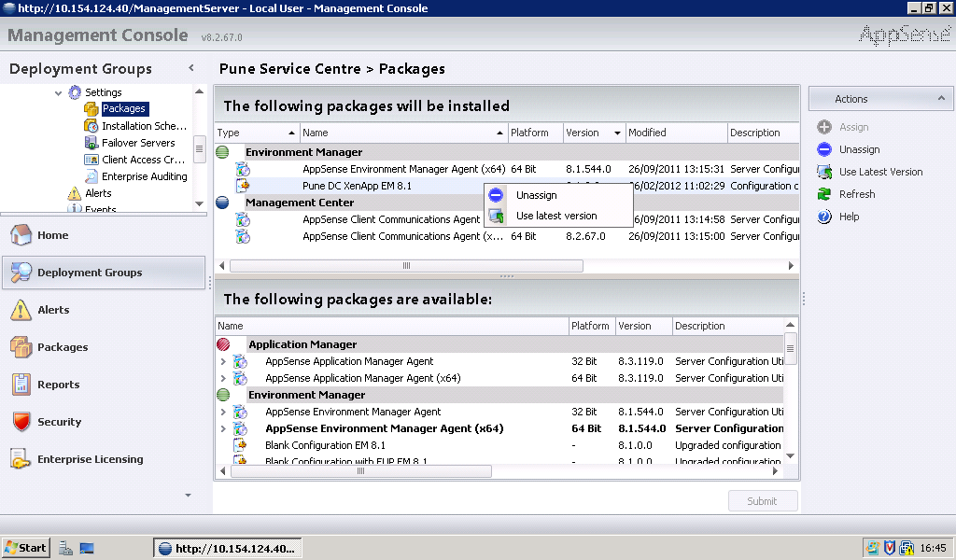
Task: Collapse the Actions panel chevron
Action: pyautogui.click(x=941, y=98)
